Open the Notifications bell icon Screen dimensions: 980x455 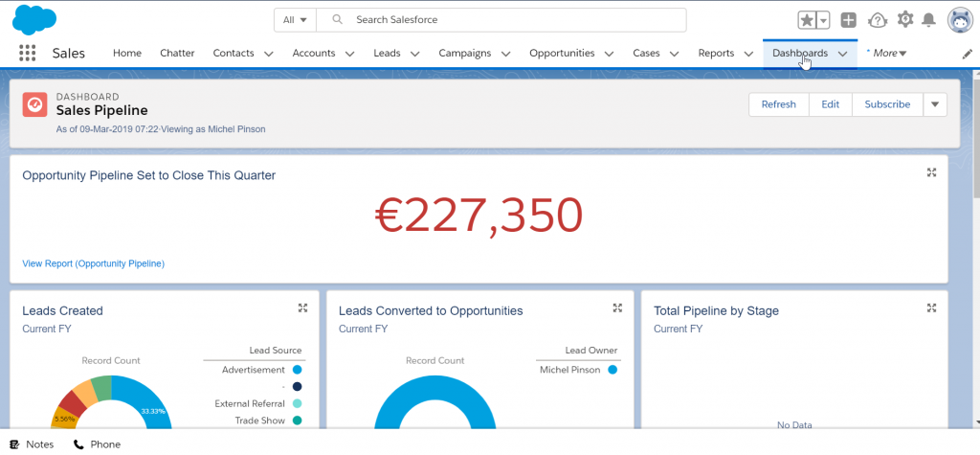pos(929,20)
